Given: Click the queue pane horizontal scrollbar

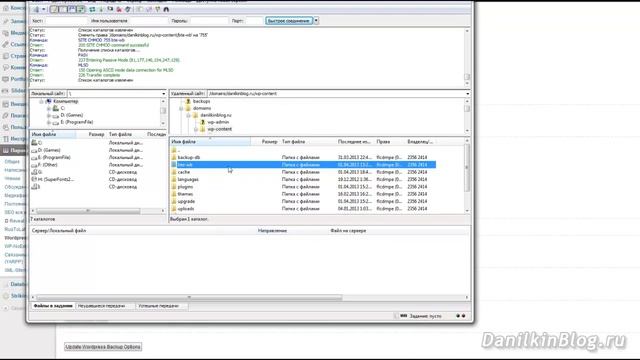Looking at the screenshot, I should (x=250, y=298).
